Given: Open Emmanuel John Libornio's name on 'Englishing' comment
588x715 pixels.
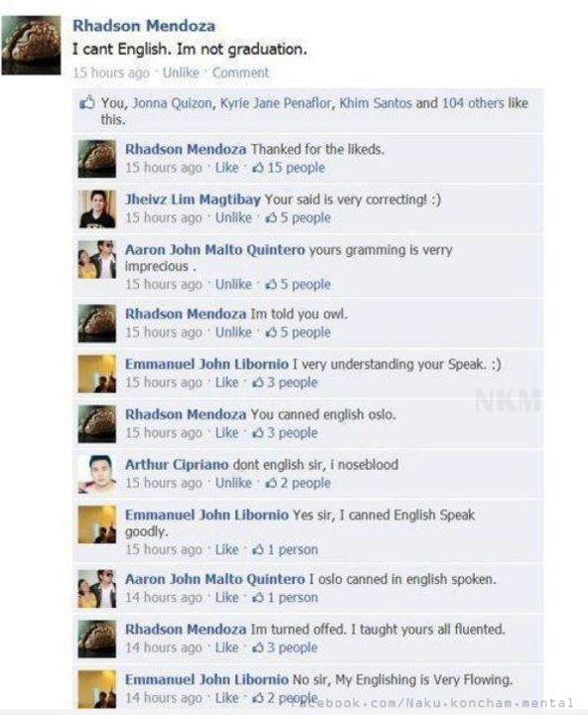Looking at the screenshot, I should 207,679.
